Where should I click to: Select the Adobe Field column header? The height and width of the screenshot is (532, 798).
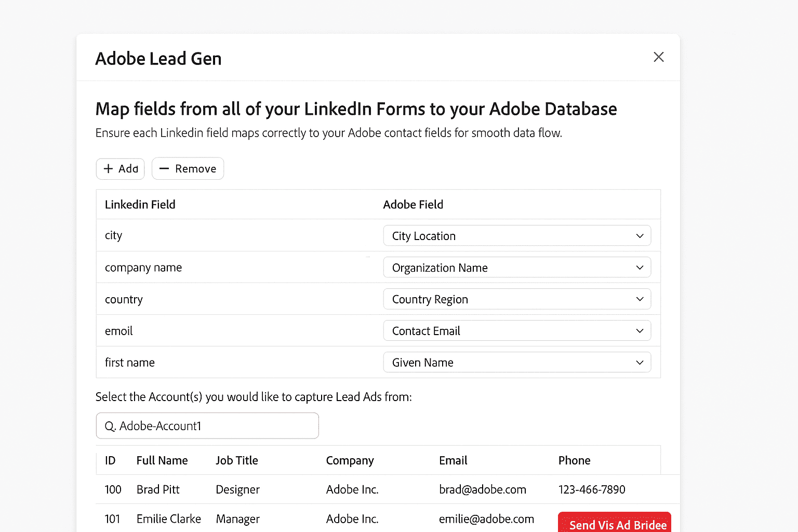pyautogui.click(x=413, y=204)
